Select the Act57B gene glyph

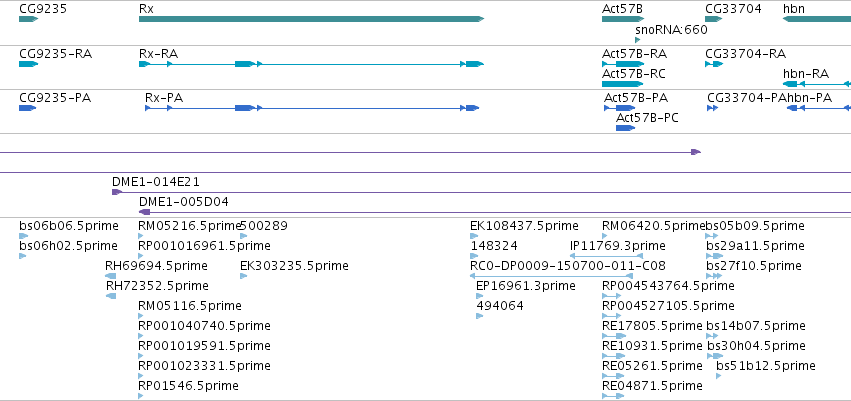pyautogui.click(x=623, y=19)
